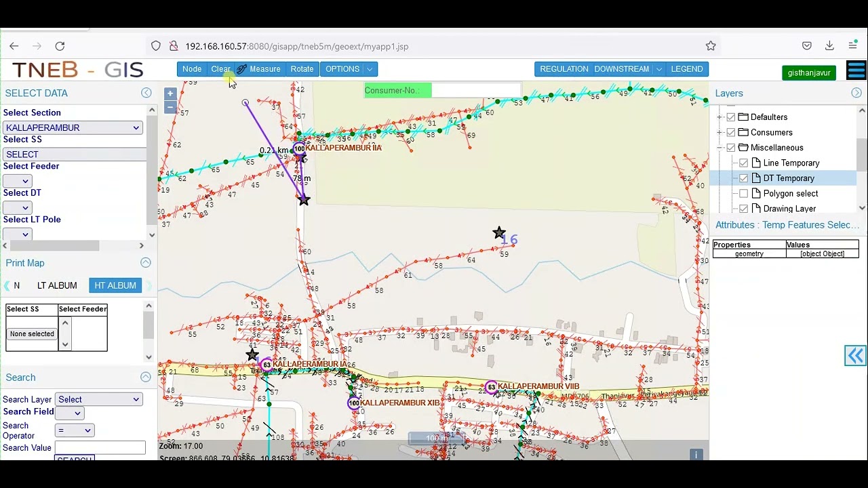Click the DT Temporary layer page icon
This screenshot has height=488, width=868.
tap(756, 178)
